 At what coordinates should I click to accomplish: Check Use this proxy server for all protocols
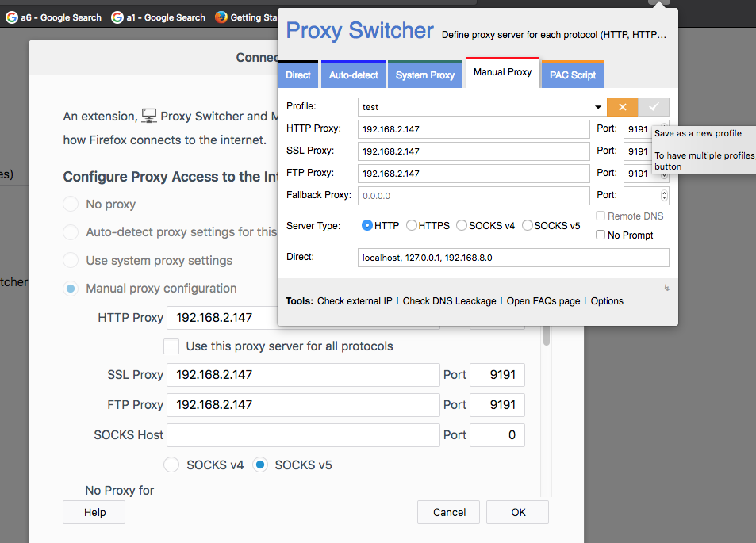(171, 346)
